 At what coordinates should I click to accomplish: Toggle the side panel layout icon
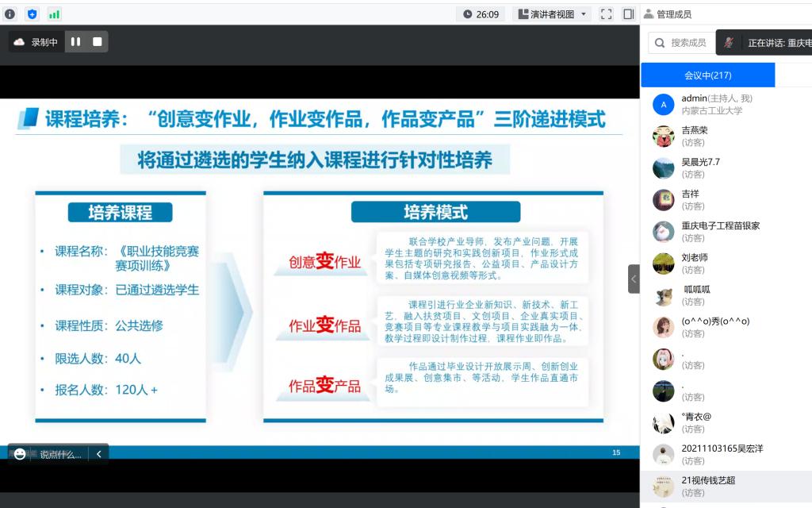coord(628,13)
